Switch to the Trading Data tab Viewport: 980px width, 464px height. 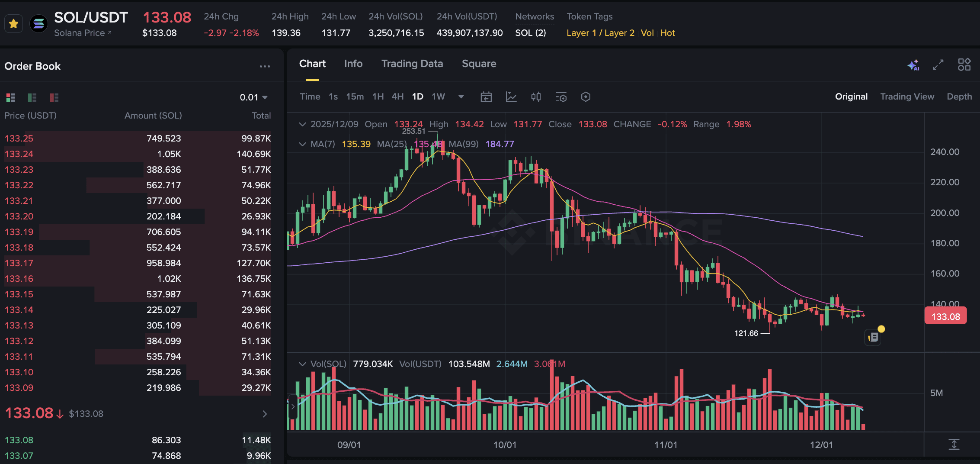412,64
